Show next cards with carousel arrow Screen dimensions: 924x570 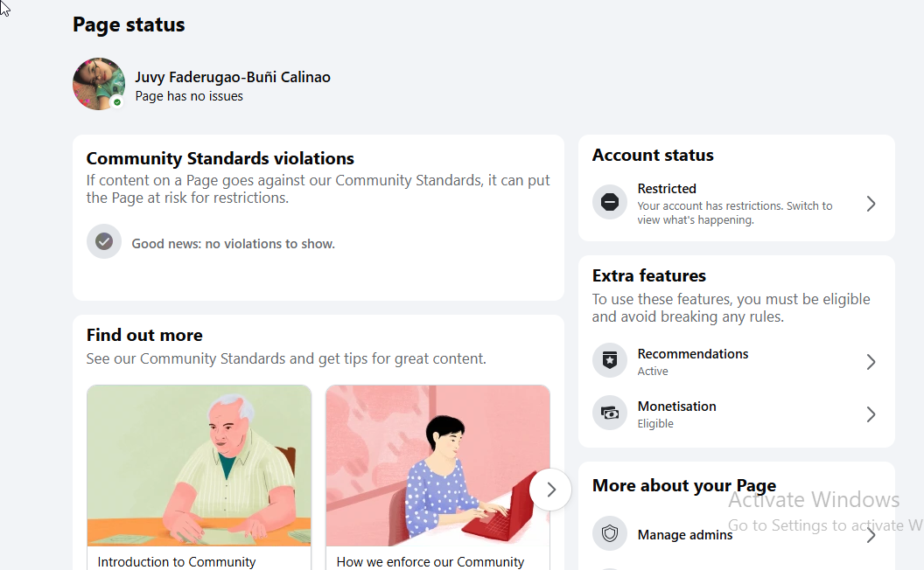(550, 490)
